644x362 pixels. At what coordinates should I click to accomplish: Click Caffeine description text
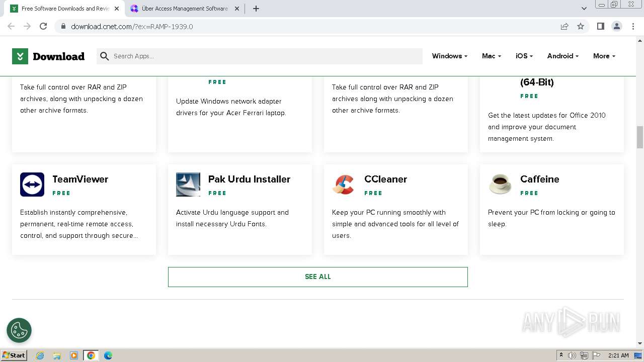[x=551, y=218]
